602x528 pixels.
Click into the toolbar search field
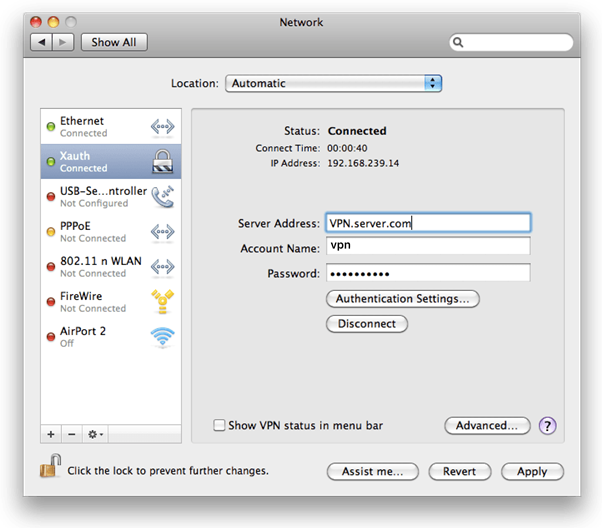511,42
